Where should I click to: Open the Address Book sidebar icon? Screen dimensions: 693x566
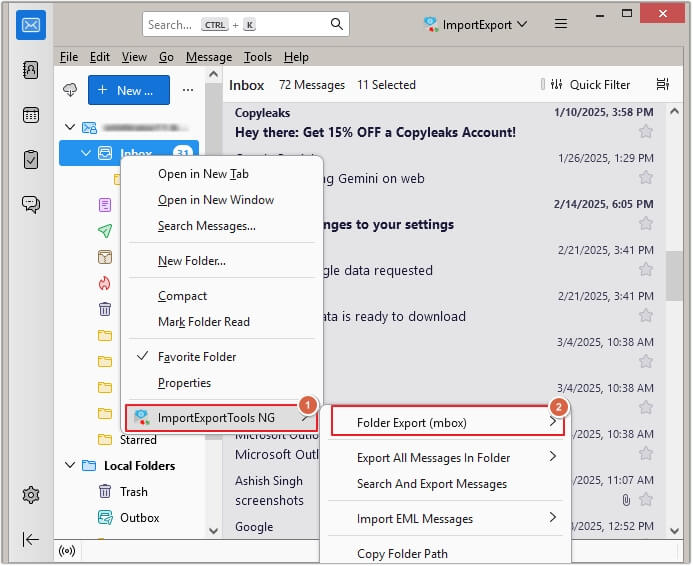click(31, 70)
